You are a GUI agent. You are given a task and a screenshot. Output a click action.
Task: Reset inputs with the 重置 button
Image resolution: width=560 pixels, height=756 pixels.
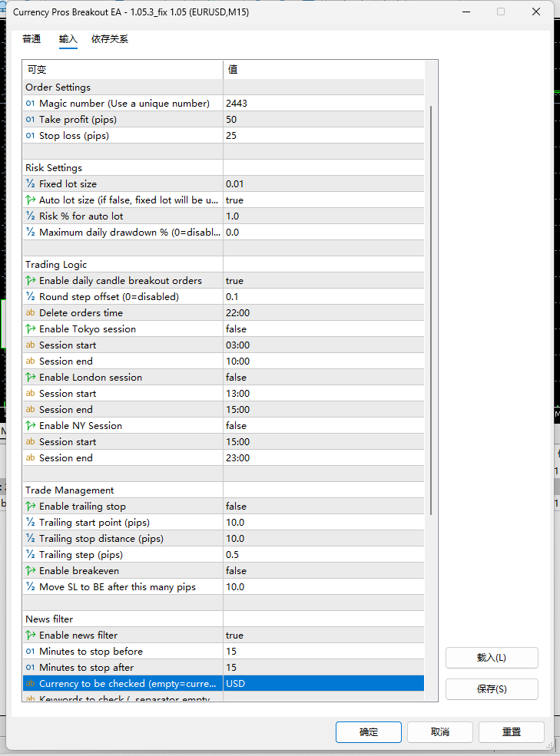[x=512, y=732]
